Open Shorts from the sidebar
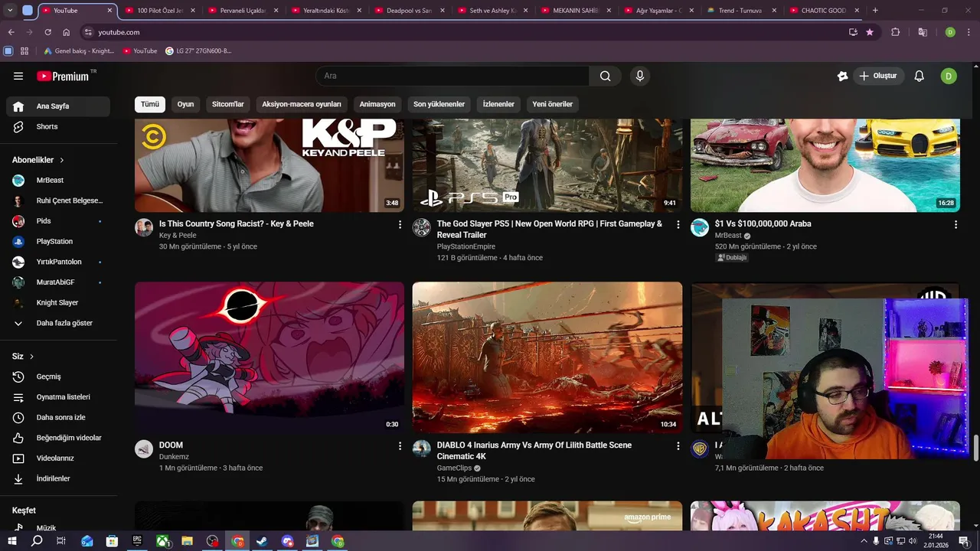This screenshot has height=551, width=980. coord(58,126)
